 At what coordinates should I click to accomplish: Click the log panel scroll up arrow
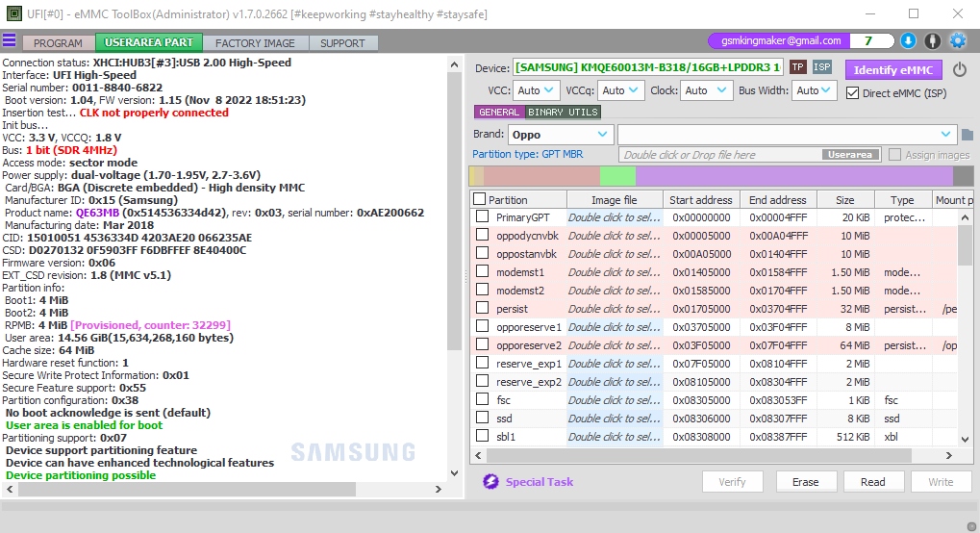454,64
